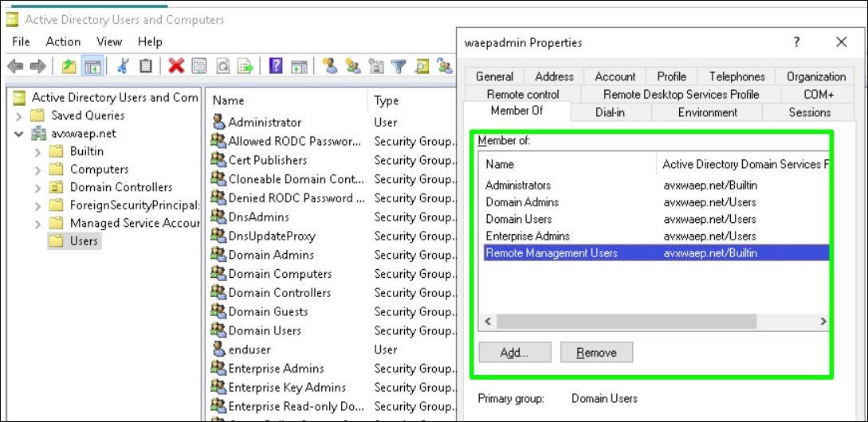Open the View menu

click(x=109, y=41)
